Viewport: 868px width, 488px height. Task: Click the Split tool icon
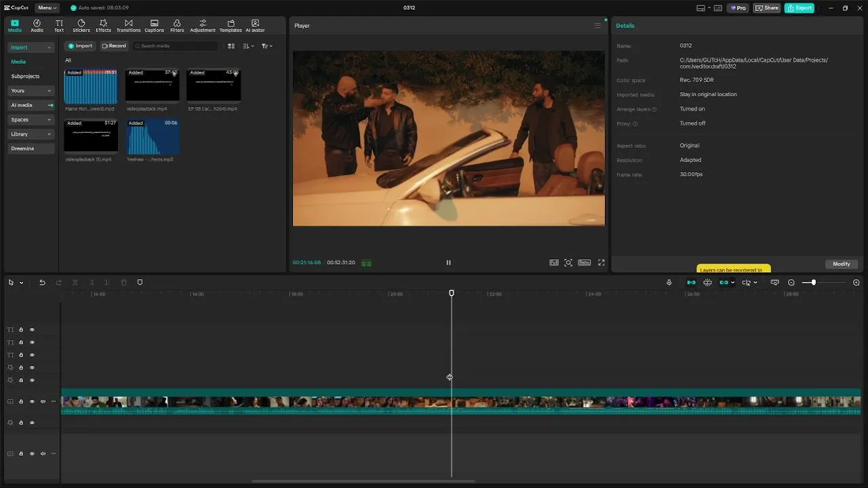tap(75, 283)
